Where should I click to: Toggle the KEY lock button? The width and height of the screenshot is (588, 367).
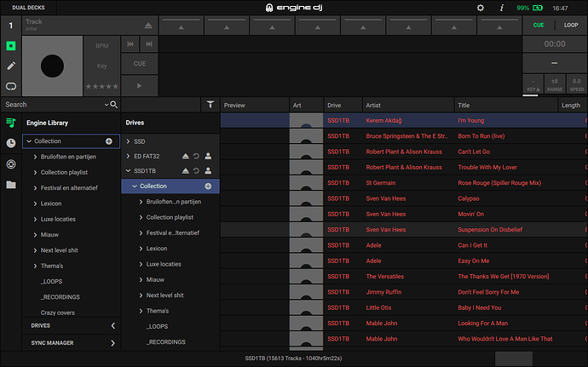(533, 84)
